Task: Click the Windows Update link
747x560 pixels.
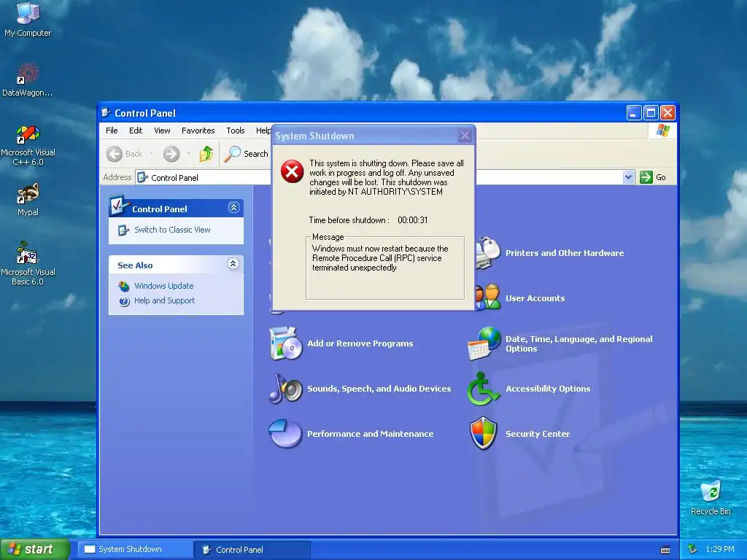Action: 164,286
